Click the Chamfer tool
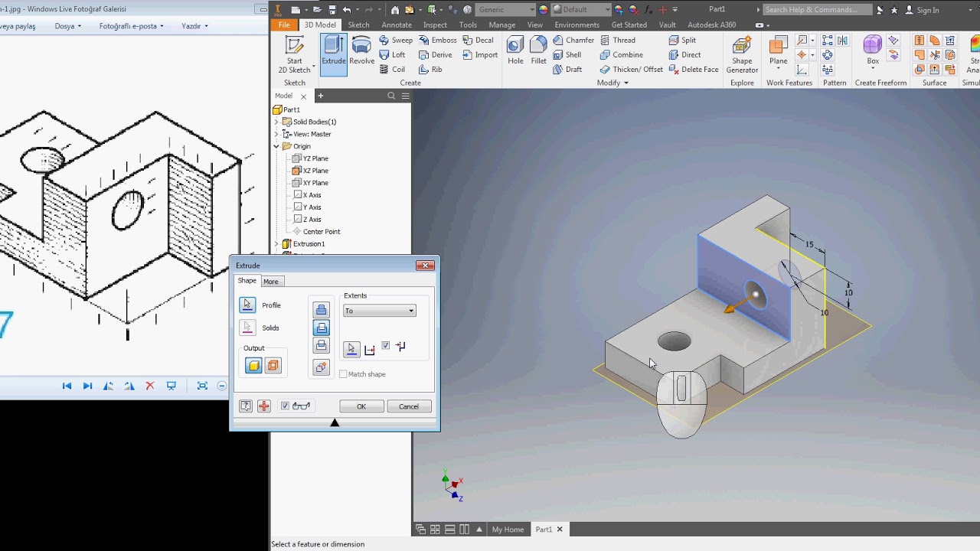This screenshot has height=551, width=980. pyautogui.click(x=573, y=40)
